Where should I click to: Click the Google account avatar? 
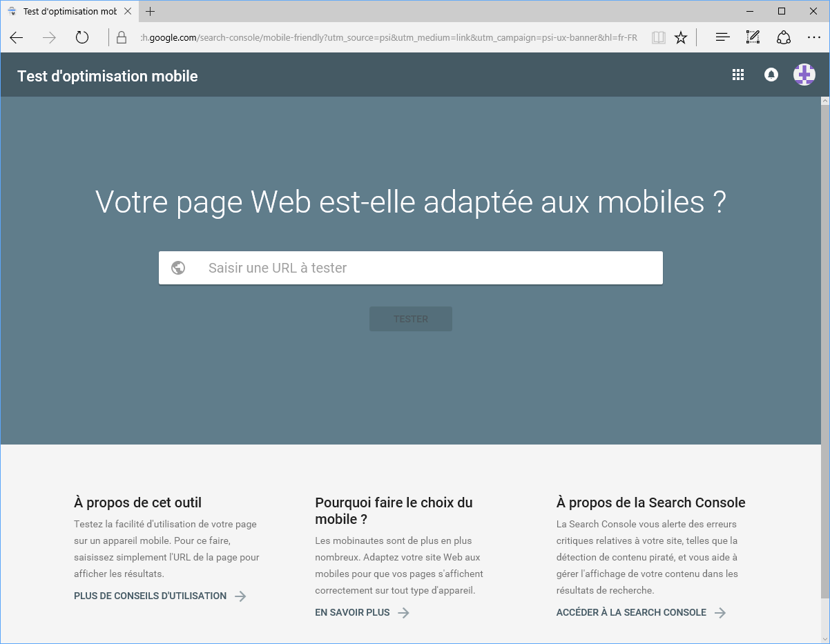coord(804,75)
